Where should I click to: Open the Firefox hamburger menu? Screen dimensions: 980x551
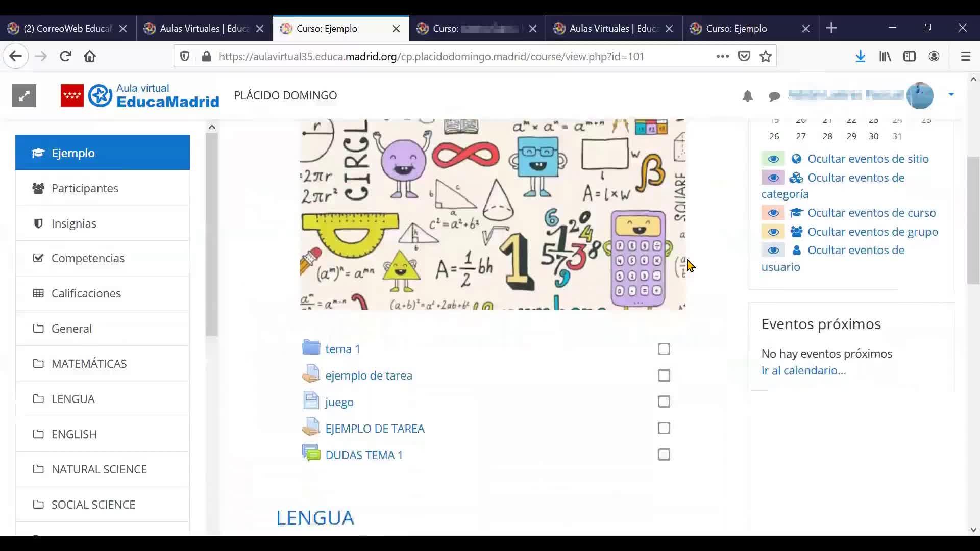point(965,56)
